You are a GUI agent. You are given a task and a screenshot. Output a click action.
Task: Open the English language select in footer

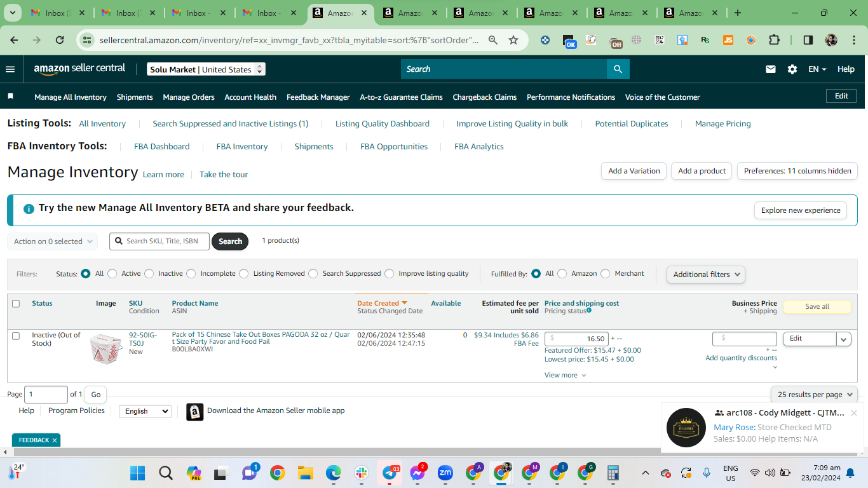tap(145, 411)
